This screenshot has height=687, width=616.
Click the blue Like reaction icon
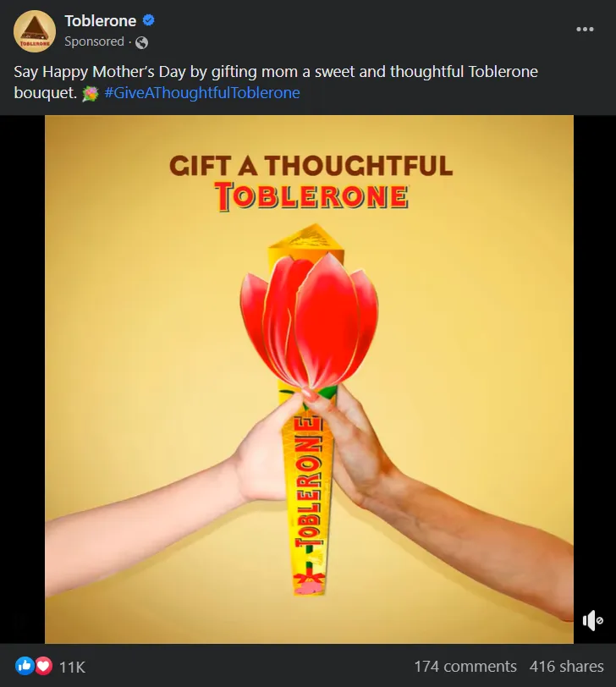click(x=24, y=666)
